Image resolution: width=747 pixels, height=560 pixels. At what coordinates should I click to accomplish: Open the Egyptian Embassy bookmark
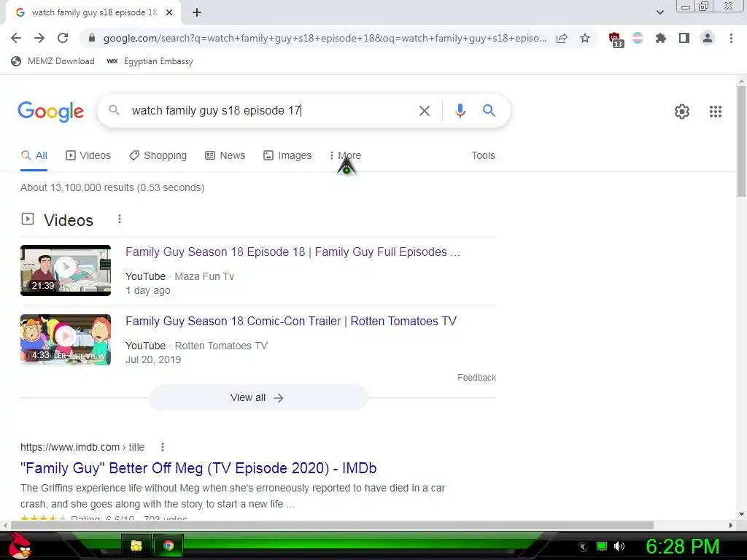pos(150,61)
